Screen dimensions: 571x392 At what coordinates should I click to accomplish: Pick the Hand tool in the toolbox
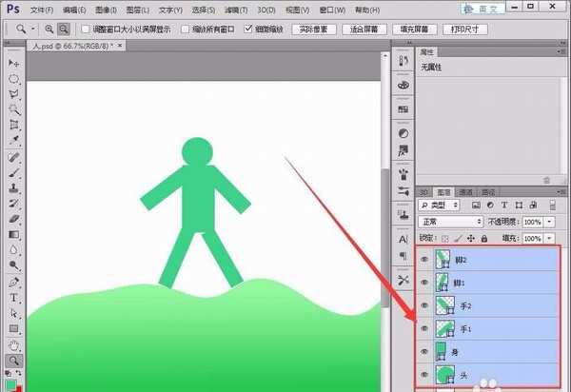[14, 344]
